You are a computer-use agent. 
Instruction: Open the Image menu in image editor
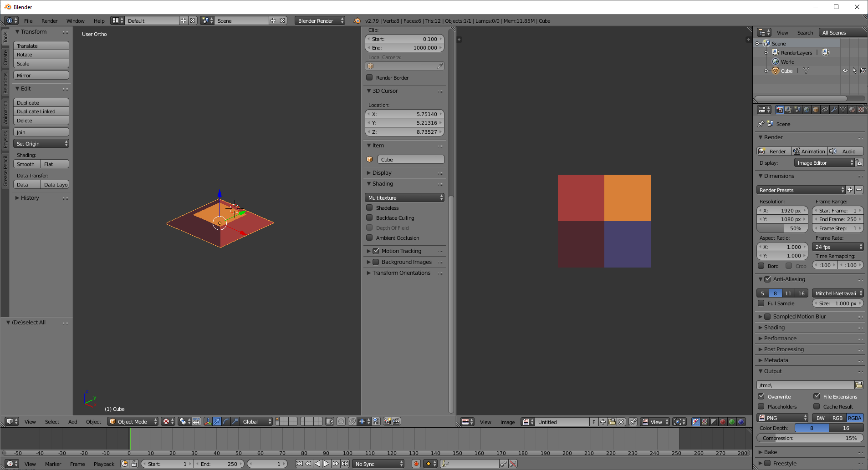point(507,422)
